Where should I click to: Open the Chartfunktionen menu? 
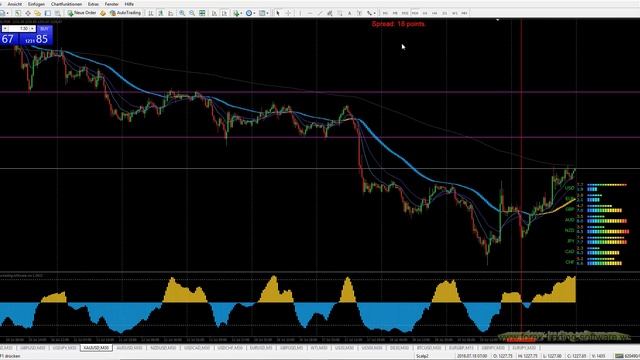pyautogui.click(x=66, y=4)
